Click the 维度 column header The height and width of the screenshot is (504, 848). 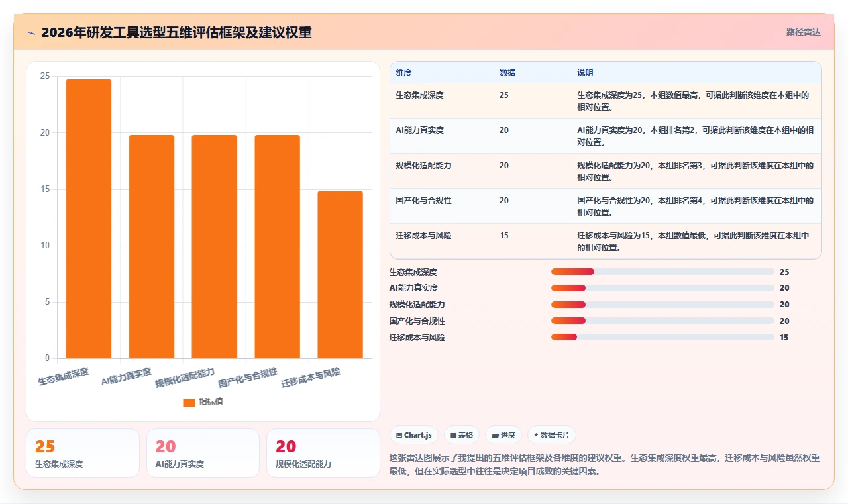[x=403, y=72]
